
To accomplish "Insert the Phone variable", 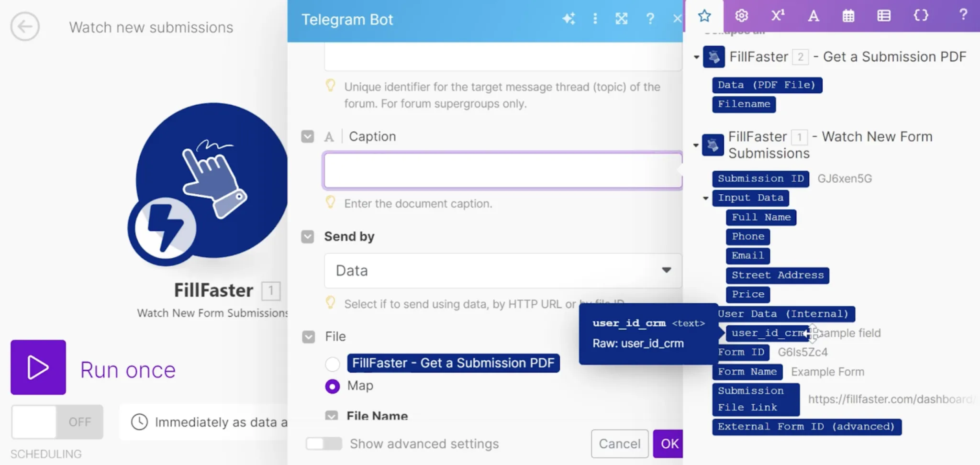I will 748,237.
